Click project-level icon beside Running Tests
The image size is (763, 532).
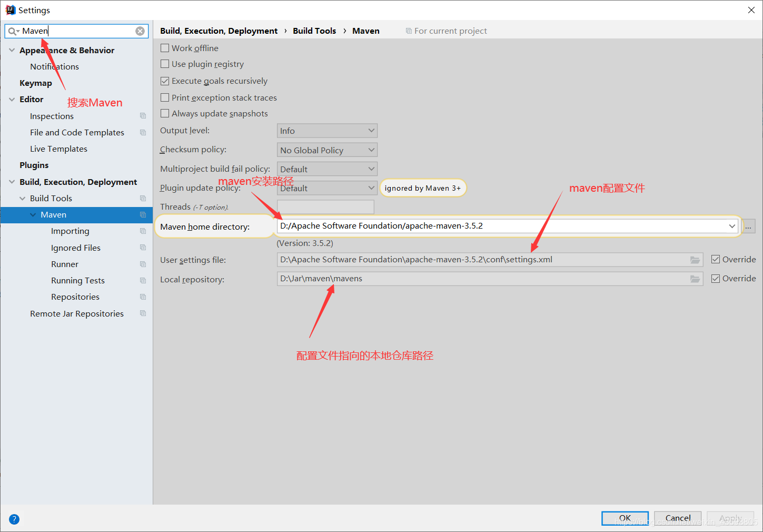[x=143, y=280]
